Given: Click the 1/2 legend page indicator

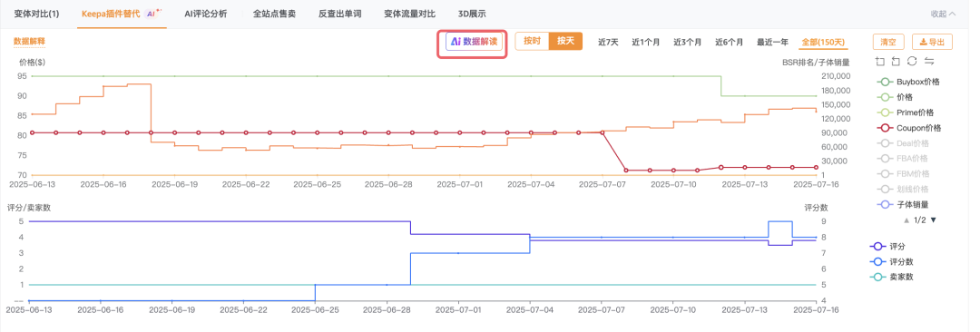Looking at the screenshot, I should coord(920,220).
